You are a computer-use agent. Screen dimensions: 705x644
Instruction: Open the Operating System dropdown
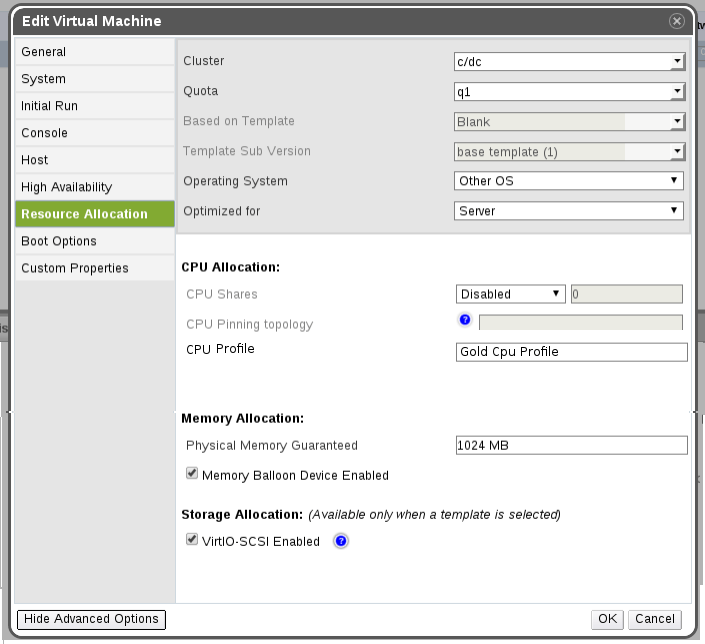pyautogui.click(x=568, y=181)
